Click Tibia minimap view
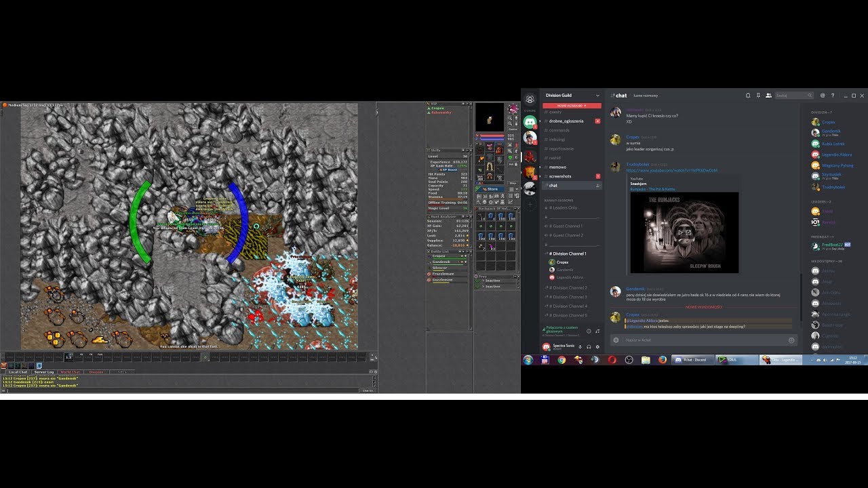 click(x=490, y=116)
